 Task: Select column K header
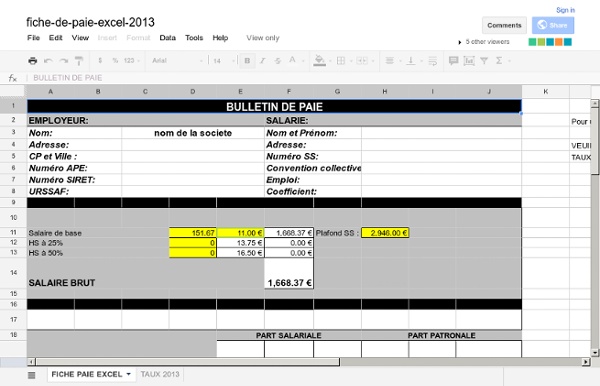click(x=546, y=91)
